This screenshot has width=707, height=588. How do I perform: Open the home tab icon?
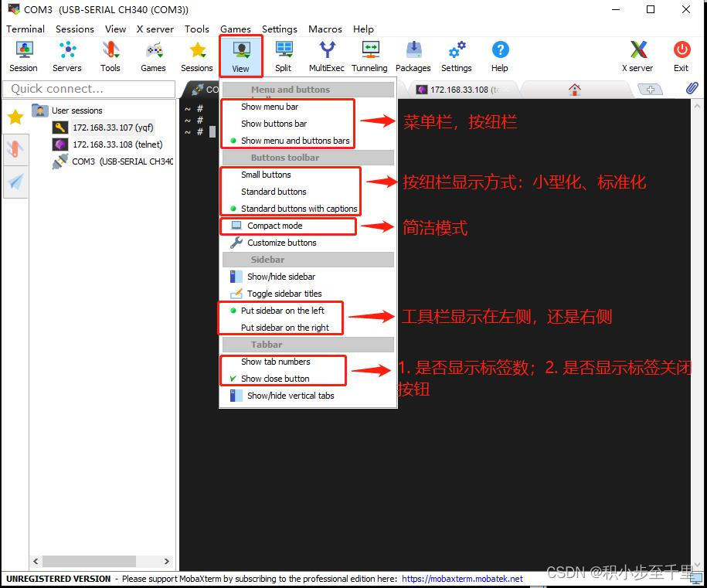[574, 90]
